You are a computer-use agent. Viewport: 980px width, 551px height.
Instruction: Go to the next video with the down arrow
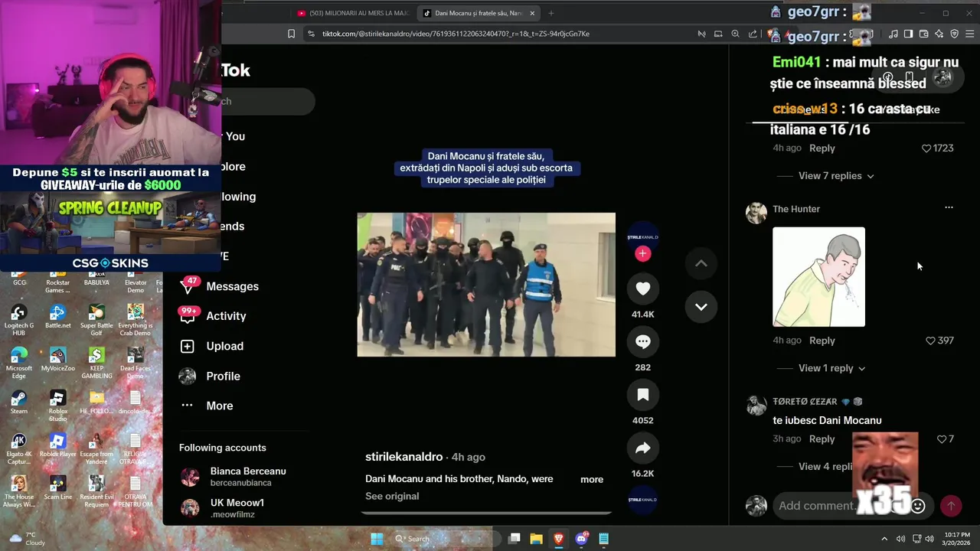point(701,307)
